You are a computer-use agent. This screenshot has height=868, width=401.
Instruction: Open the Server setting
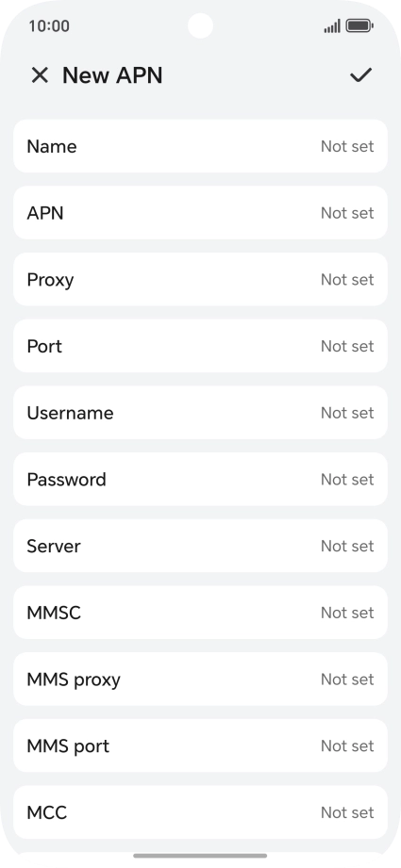200,546
